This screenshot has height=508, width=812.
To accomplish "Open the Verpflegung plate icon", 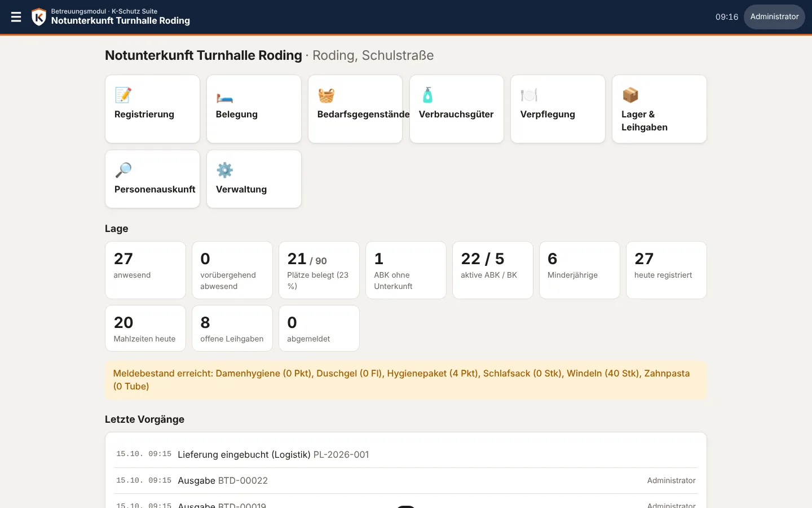I will click(529, 95).
